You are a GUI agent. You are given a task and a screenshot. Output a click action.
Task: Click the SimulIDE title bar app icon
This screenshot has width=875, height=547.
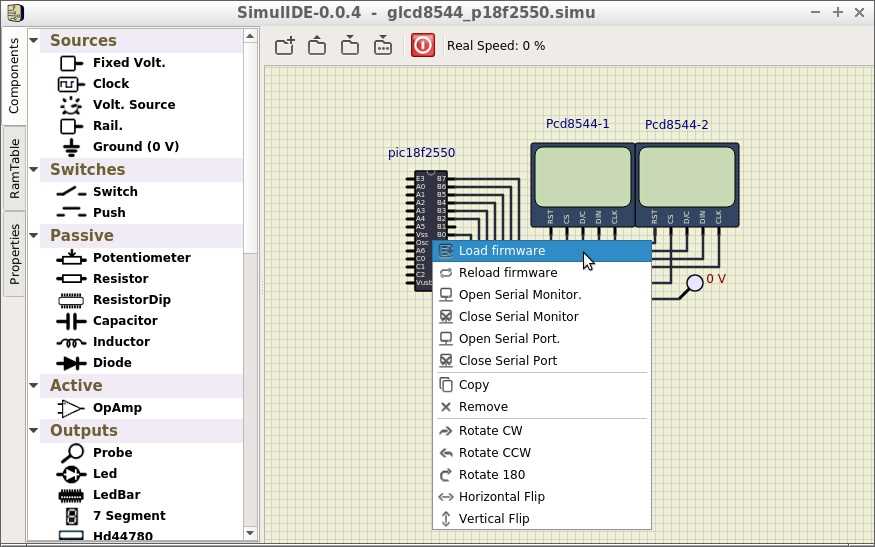(x=15, y=12)
